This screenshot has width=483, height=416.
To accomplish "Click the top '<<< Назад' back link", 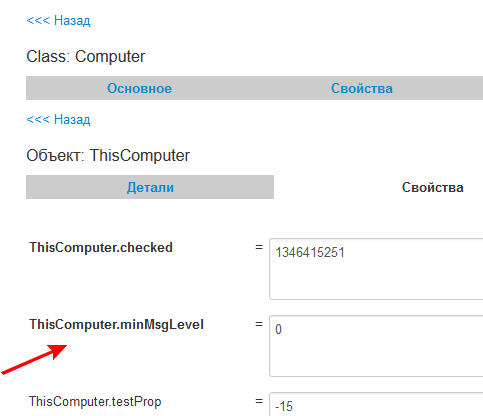I will point(58,20).
